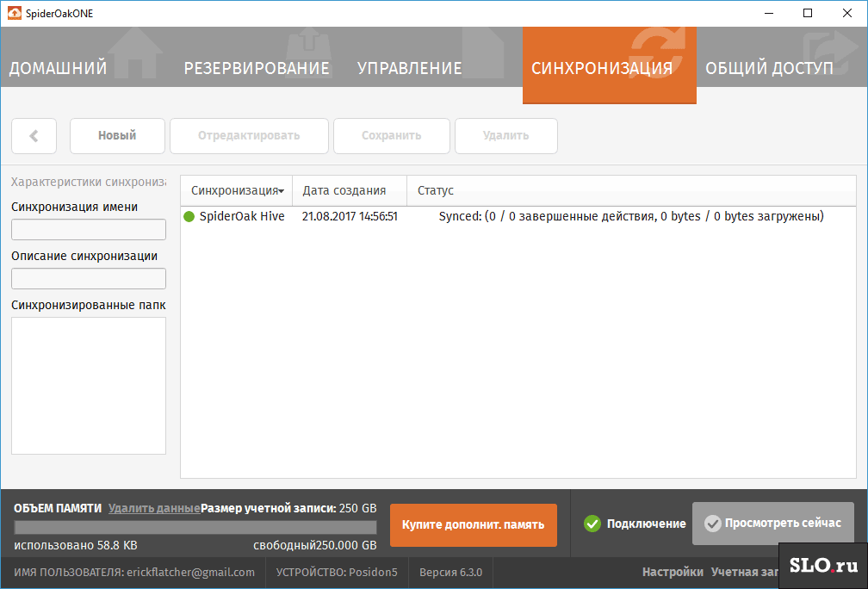The width and height of the screenshot is (868, 589).
Task: Open the Удалить данные link
Action: pos(154,508)
